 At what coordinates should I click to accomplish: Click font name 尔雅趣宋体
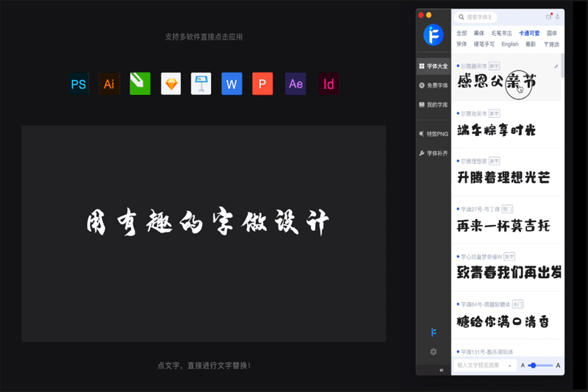click(x=473, y=66)
